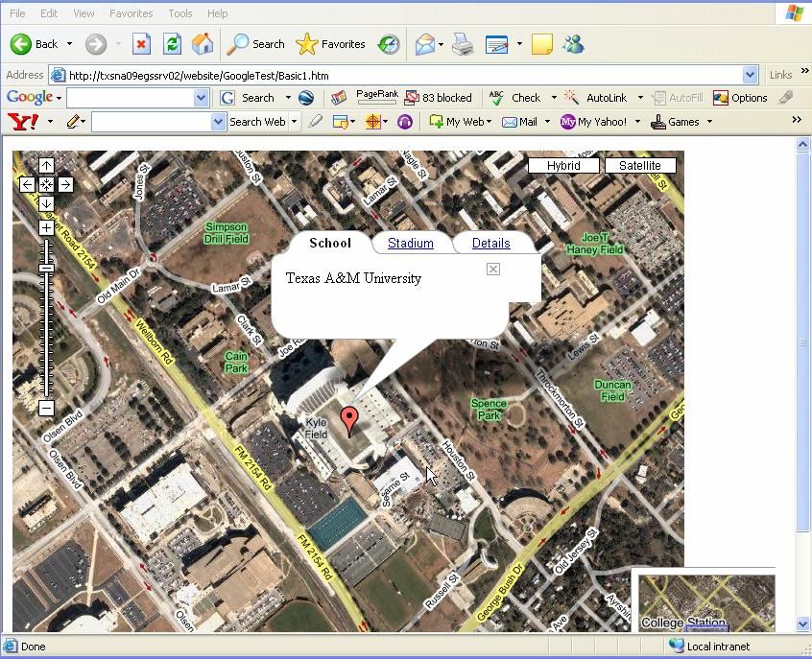The width and height of the screenshot is (812, 659).
Task: Open the Search Web dropdown arrow
Action: [294, 122]
